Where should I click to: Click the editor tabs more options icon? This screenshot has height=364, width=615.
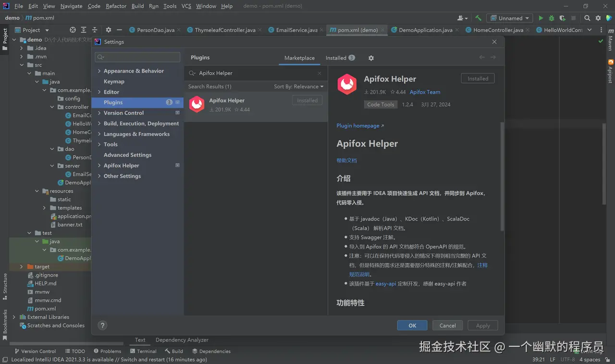tap(602, 30)
